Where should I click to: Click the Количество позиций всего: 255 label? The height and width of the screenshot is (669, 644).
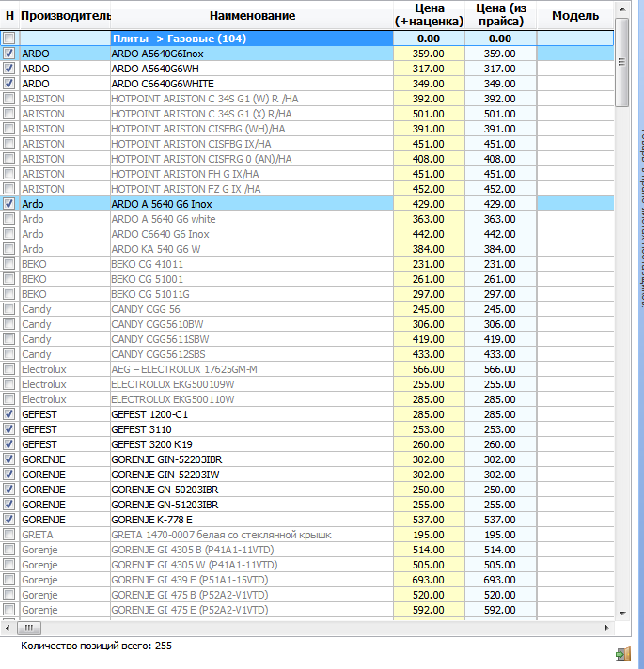(96, 646)
